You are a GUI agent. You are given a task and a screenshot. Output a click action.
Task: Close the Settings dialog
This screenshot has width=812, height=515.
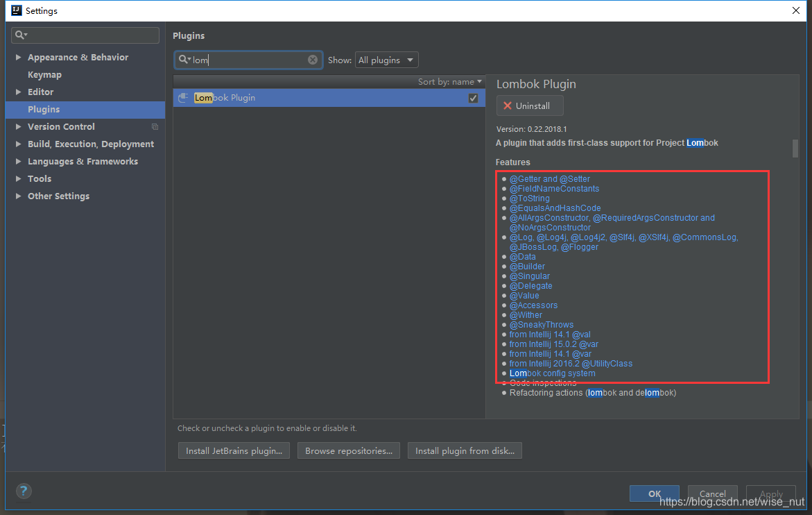(796, 10)
